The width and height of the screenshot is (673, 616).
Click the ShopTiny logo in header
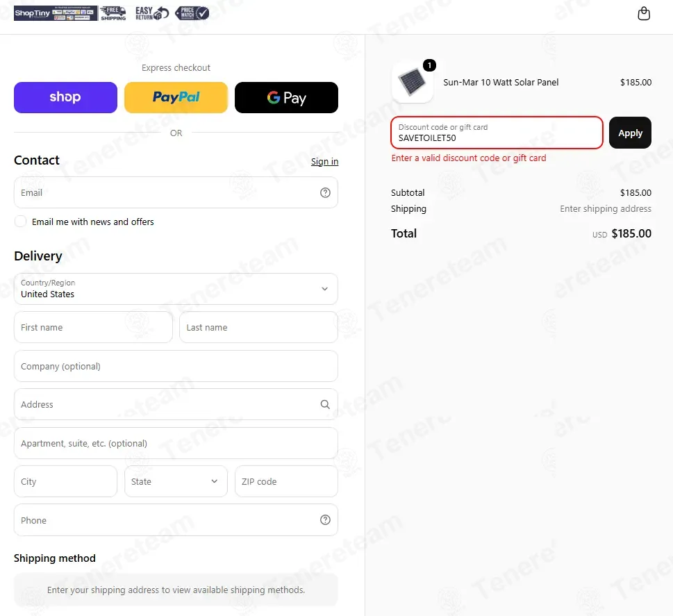click(56, 13)
